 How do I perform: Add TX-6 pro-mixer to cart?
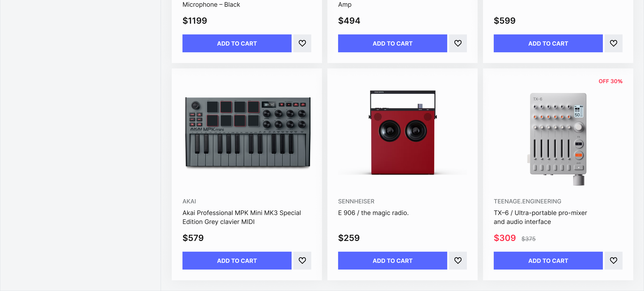pyautogui.click(x=548, y=261)
